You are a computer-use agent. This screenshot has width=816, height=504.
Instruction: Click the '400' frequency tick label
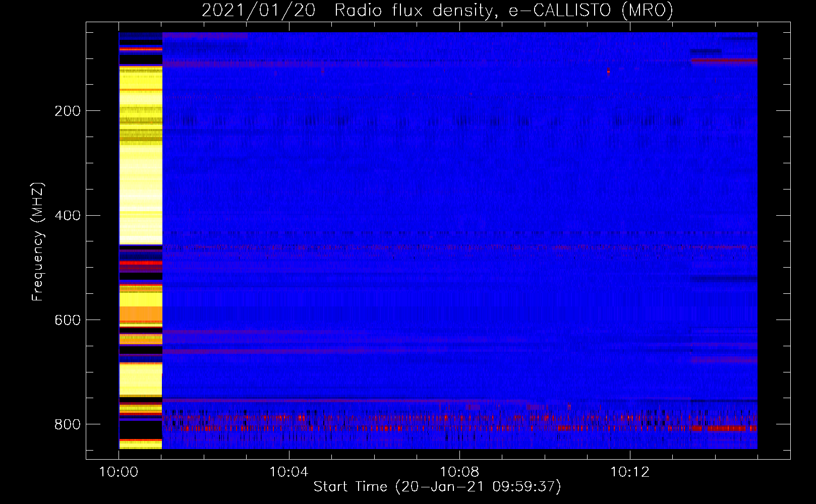[67, 216]
